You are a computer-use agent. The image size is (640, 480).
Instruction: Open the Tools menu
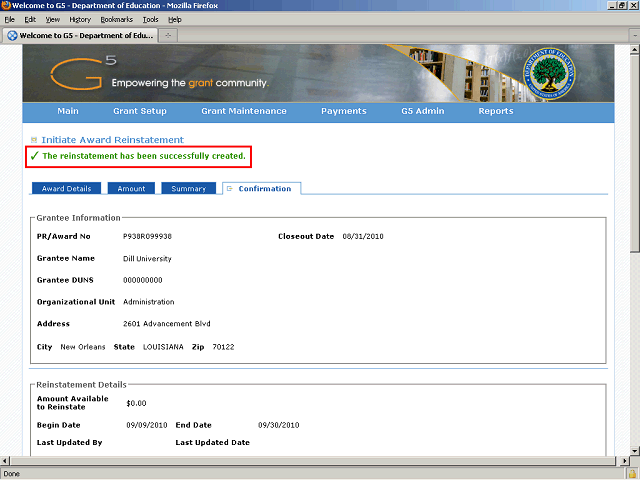coord(150,19)
